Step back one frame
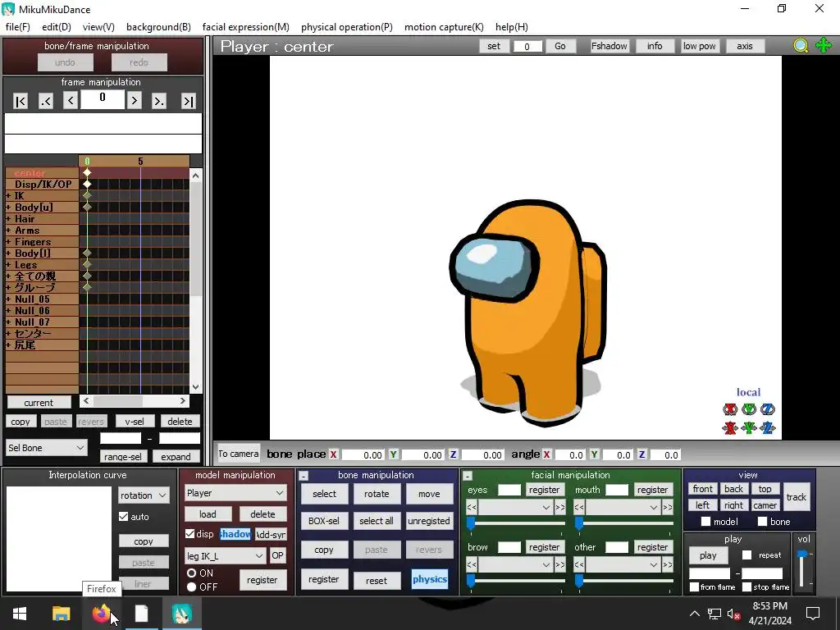Screen dimensions: 840x630 (x=71, y=100)
